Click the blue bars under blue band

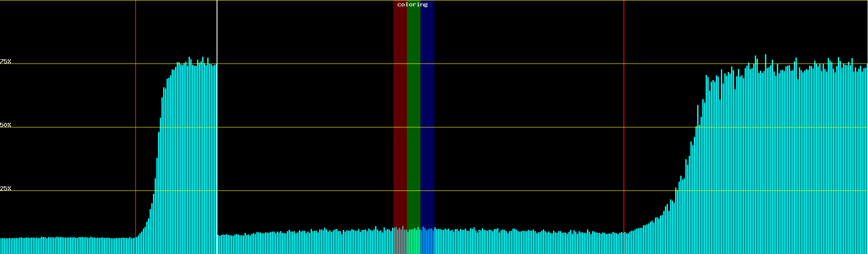point(427,242)
